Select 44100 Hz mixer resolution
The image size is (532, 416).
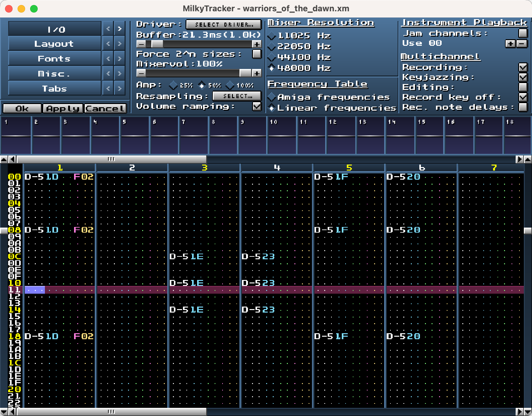(272, 57)
